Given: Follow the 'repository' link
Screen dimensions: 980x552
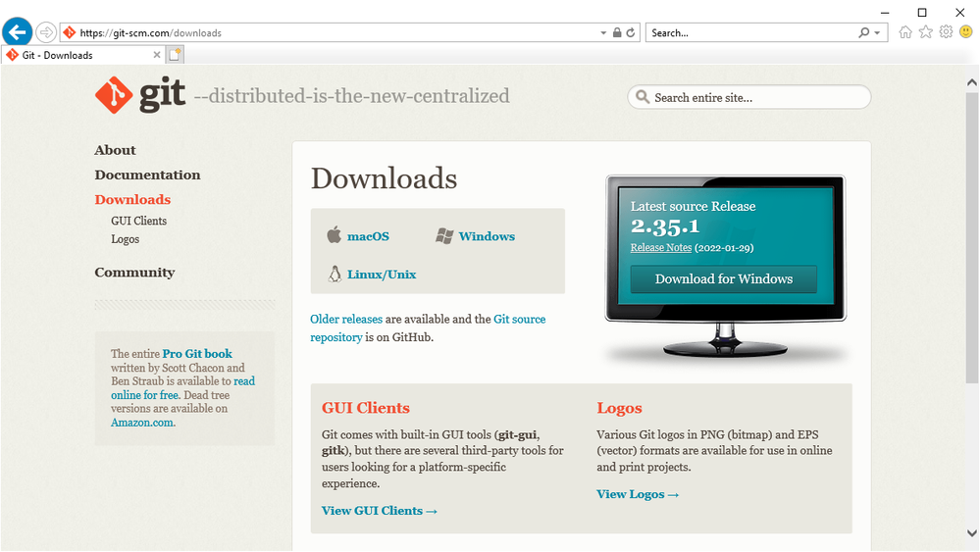Looking at the screenshot, I should (336, 337).
